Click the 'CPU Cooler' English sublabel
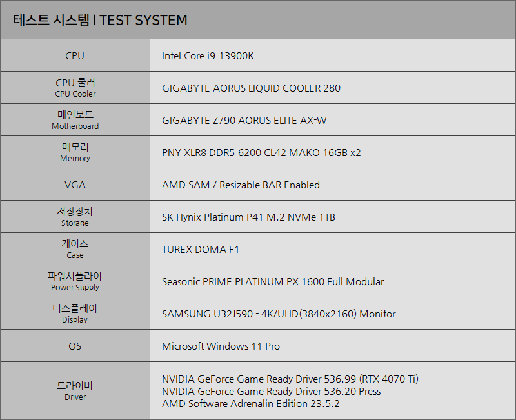This screenshot has width=516, height=420. (75, 94)
